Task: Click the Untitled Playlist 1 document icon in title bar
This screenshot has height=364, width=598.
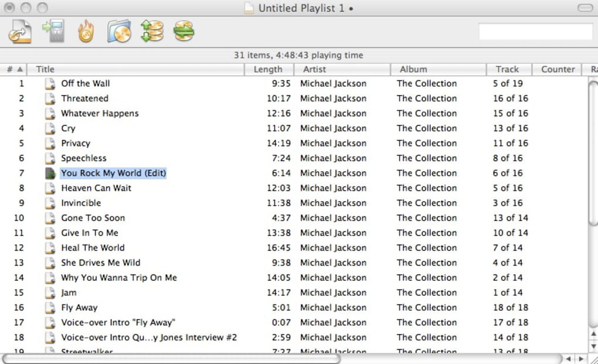Action: pyautogui.click(x=249, y=8)
